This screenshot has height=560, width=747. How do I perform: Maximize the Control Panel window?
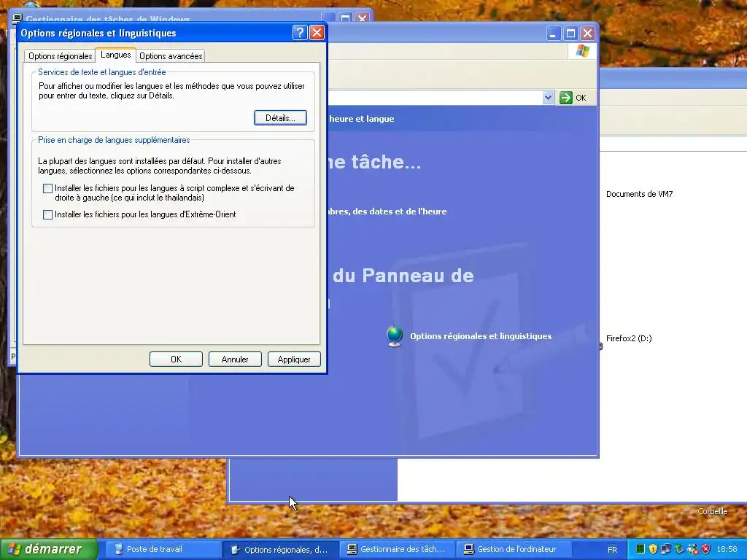570,34
